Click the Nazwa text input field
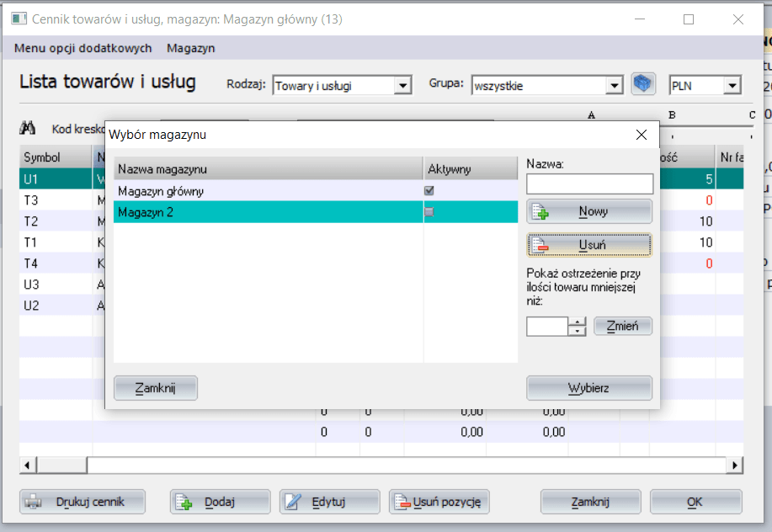This screenshot has width=772, height=532. click(589, 184)
